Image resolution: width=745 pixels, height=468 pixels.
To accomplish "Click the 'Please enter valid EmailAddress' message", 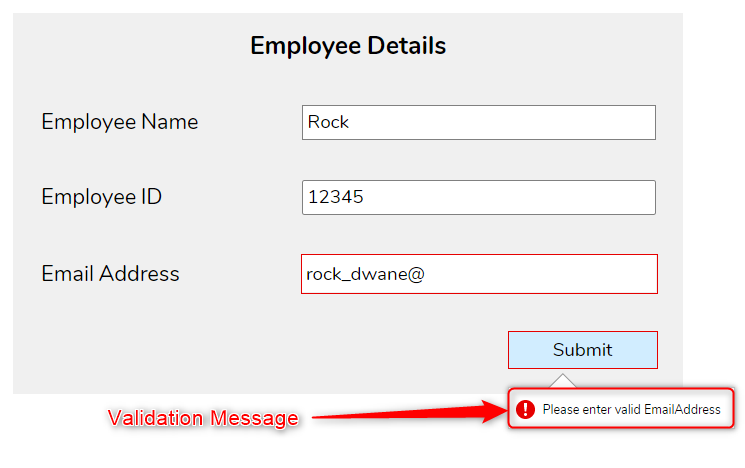I will pos(631,410).
